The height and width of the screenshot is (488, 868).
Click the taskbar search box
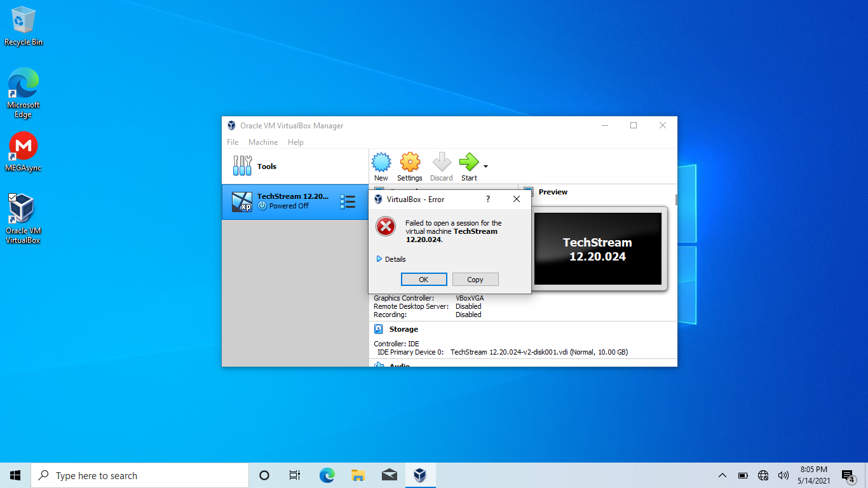(x=140, y=475)
